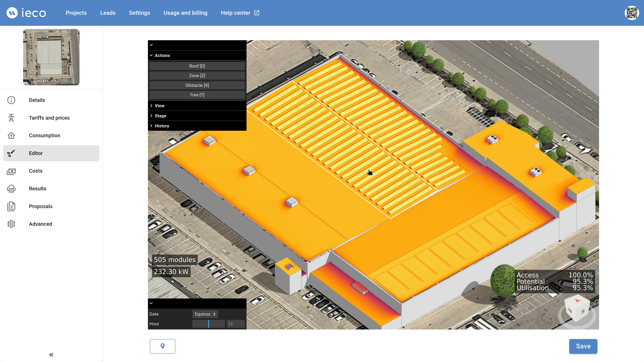Screen dimensions: 644x362
Task: Open the QR code profile avatar
Action: 631,13
